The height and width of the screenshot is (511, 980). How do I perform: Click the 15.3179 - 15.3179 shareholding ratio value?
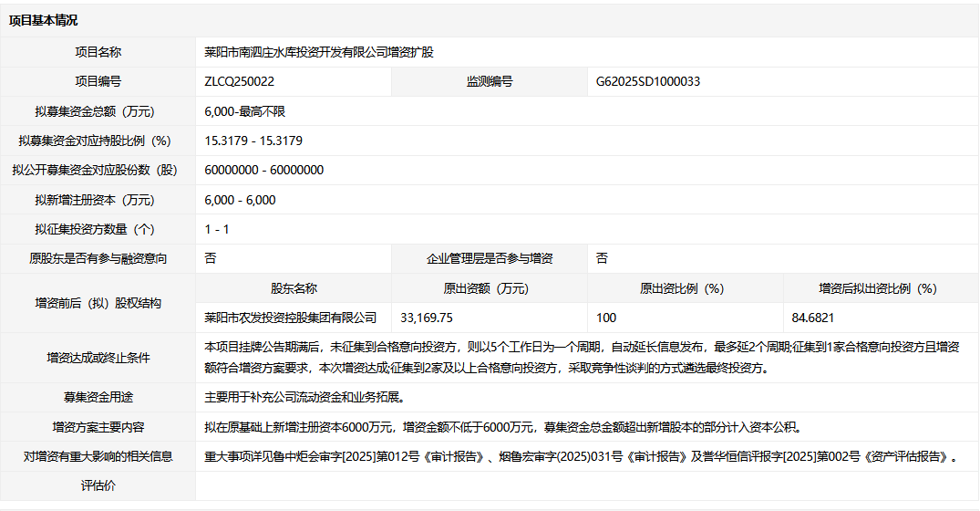[253, 141]
